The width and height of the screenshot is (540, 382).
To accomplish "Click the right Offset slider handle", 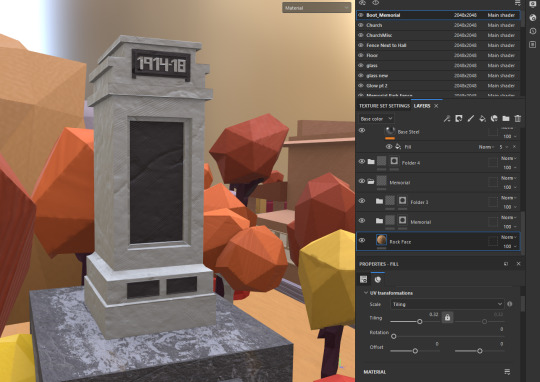I will (x=480, y=351).
